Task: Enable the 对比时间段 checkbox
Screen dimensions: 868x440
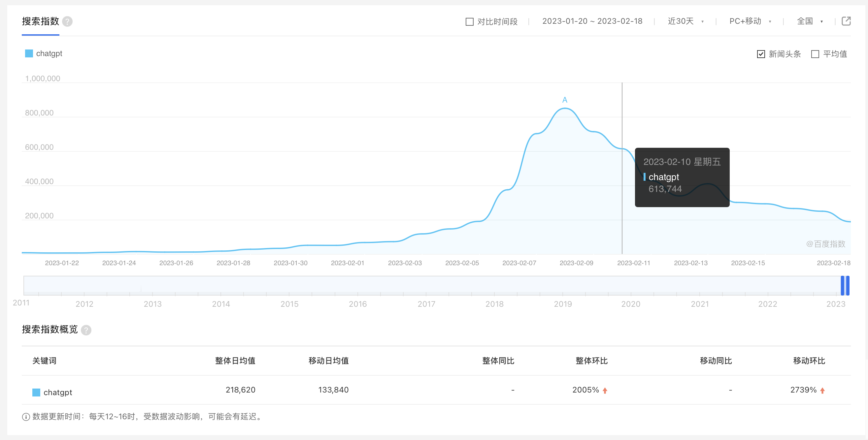Action: (x=469, y=22)
